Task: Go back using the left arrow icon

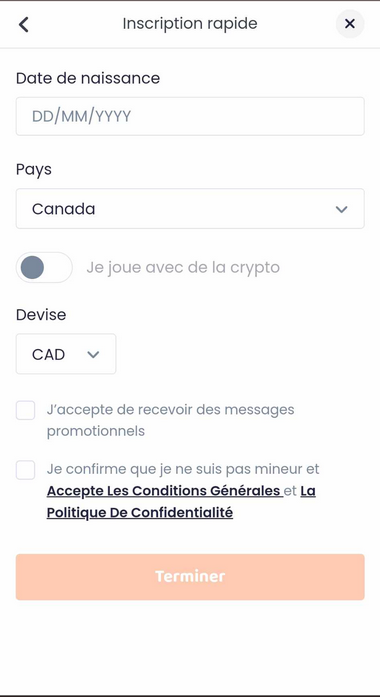Action: [x=24, y=24]
